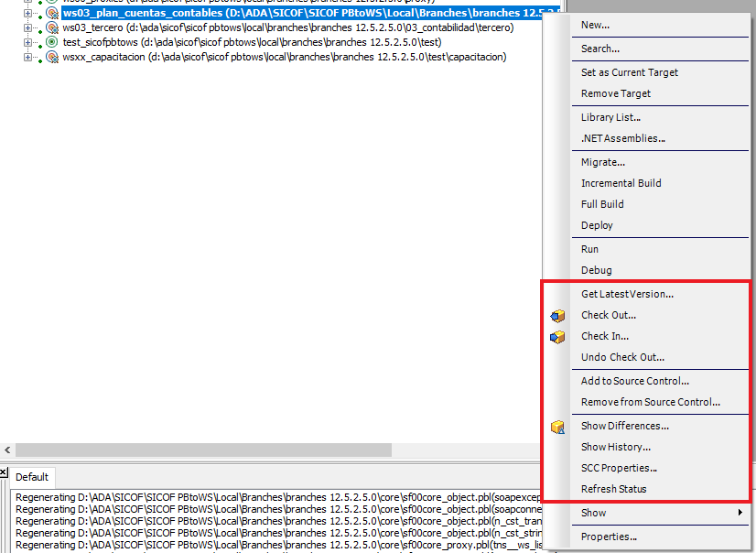
Task: Close the output pane with the X icon
Action: click(x=4, y=472)
